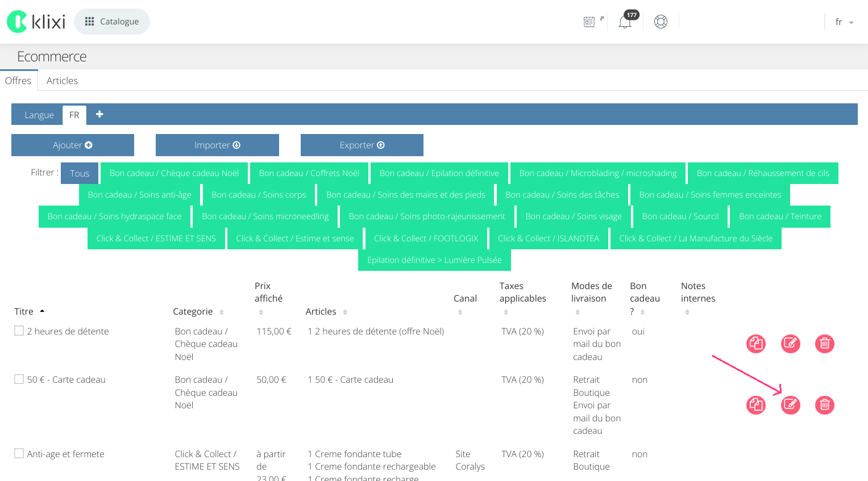Click the 115,00 € price cell
This screenshot has width=868, height=481.
pyautogui.click(x=274, y=331)
